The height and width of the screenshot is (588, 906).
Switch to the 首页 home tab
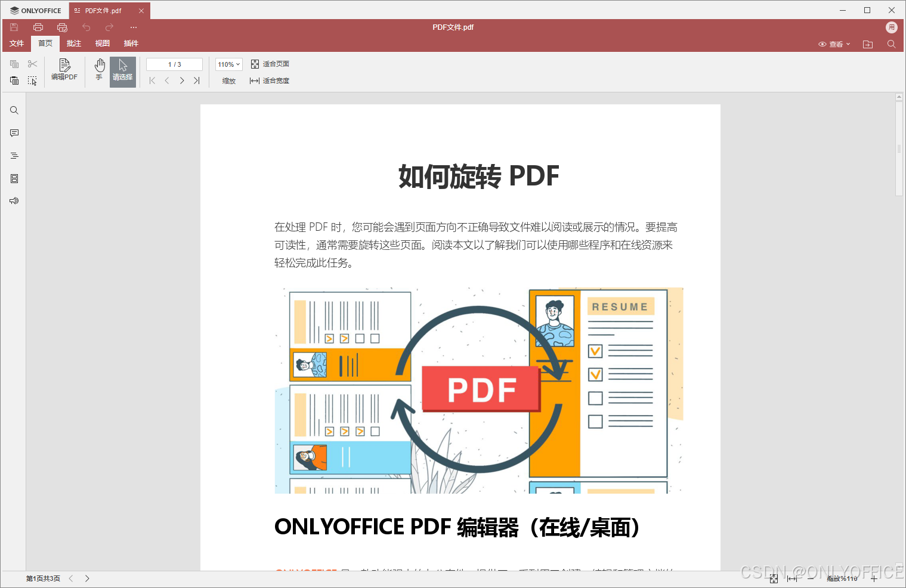point(45,44)
